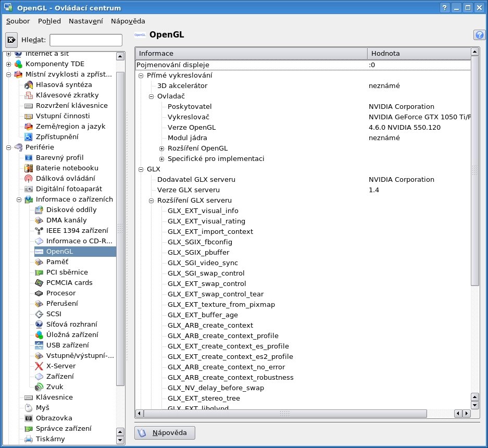The height and width of the screenshot is (448, 488).
Task: Open the Komponenty TDE category icon
Action: [19, 64]
